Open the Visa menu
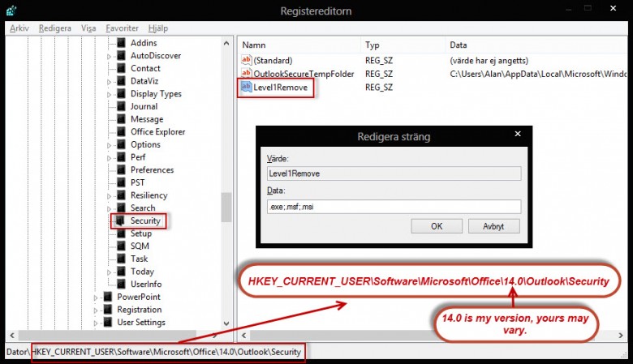Image resolution: width=633 pixels, height=364 pixels. point(88,28)
